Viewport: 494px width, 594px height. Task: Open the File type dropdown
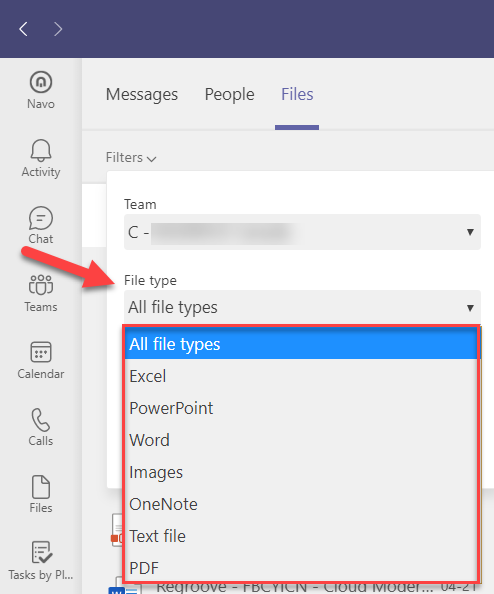[302, 307]
